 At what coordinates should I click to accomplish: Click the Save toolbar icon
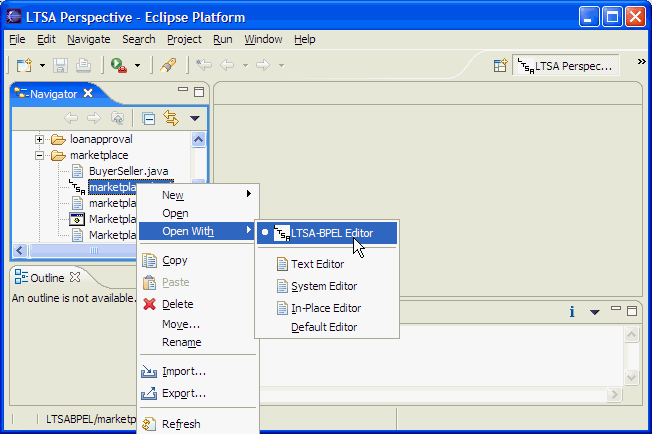60,65
